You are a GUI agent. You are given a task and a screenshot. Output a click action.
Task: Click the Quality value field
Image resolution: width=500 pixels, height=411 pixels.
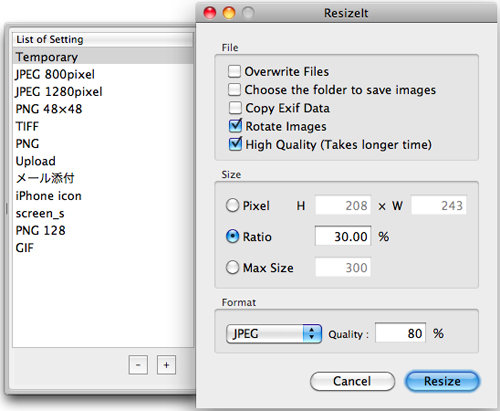400,332
